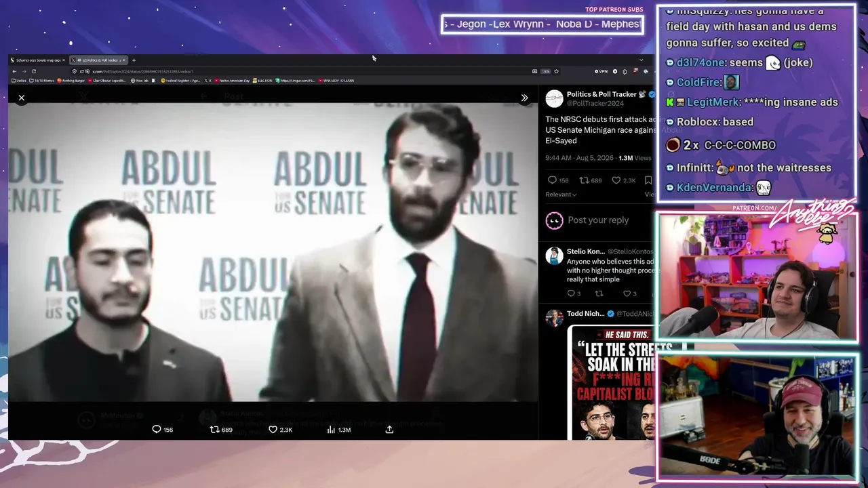Click chat username ColdFire
This screenshot has width=868, height=488.
[698, 82]
